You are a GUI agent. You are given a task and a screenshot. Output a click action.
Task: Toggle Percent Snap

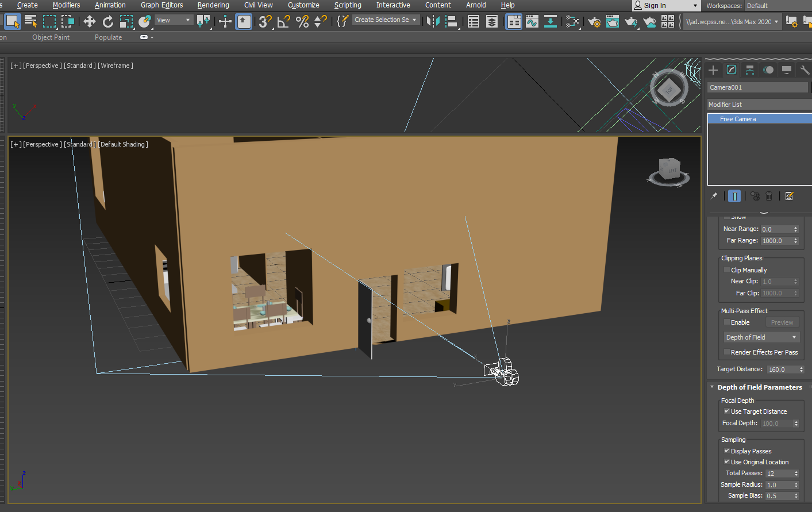click(x=302, y=22)
